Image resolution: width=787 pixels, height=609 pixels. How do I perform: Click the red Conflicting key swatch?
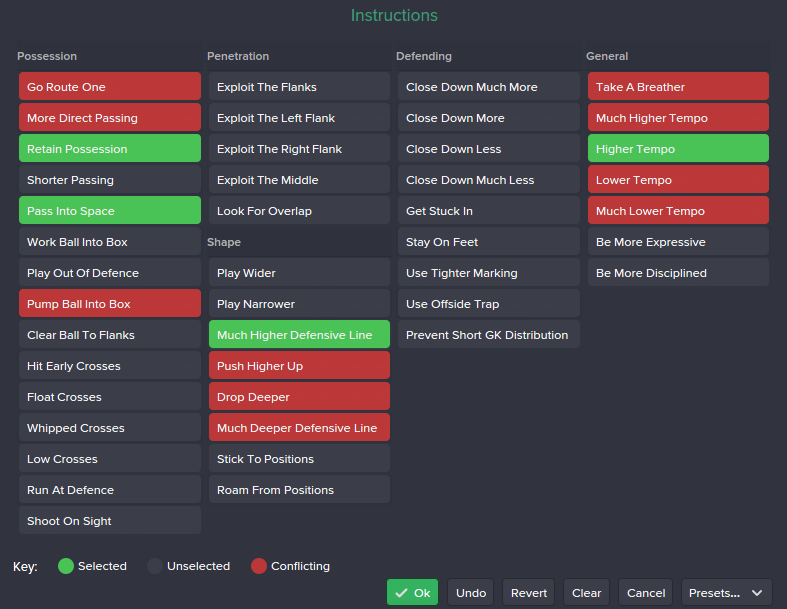pos(258,566)
